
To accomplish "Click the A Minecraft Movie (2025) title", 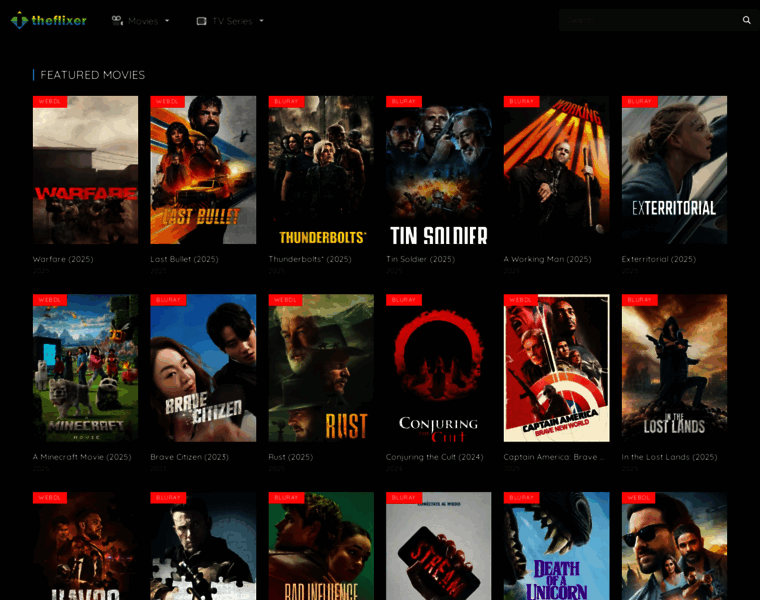I will tap(82, 457).
